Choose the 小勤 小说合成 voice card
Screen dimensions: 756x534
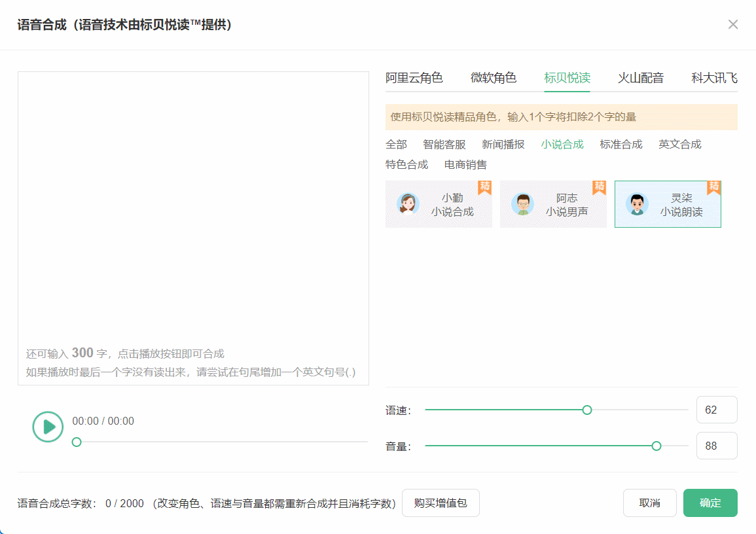(x=439, y=204)
